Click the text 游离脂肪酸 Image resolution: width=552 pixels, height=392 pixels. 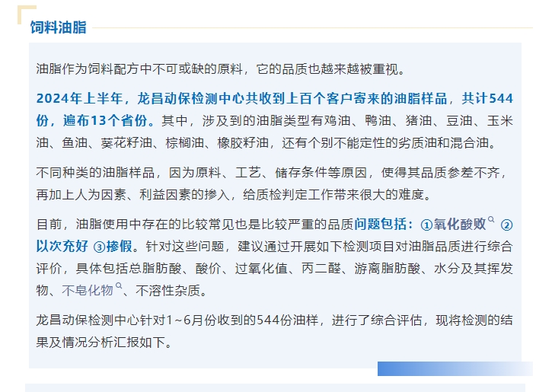click(x=388, y=269)
